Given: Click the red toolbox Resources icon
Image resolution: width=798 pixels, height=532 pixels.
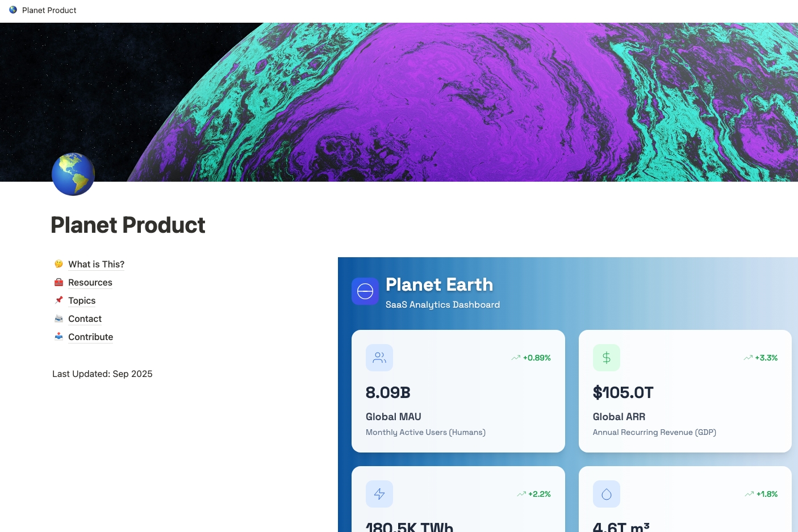Looking at the screenshot, I should [59, 282].
